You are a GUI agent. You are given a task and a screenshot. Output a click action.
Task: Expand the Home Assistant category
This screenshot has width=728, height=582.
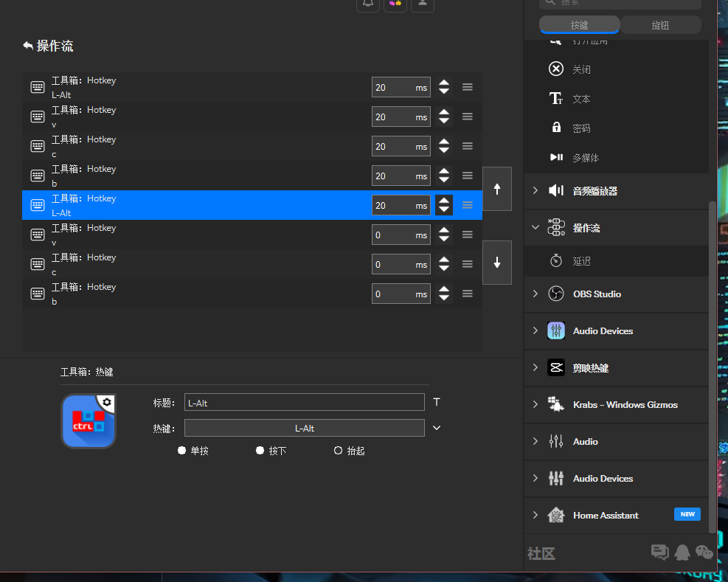(535, 515)
